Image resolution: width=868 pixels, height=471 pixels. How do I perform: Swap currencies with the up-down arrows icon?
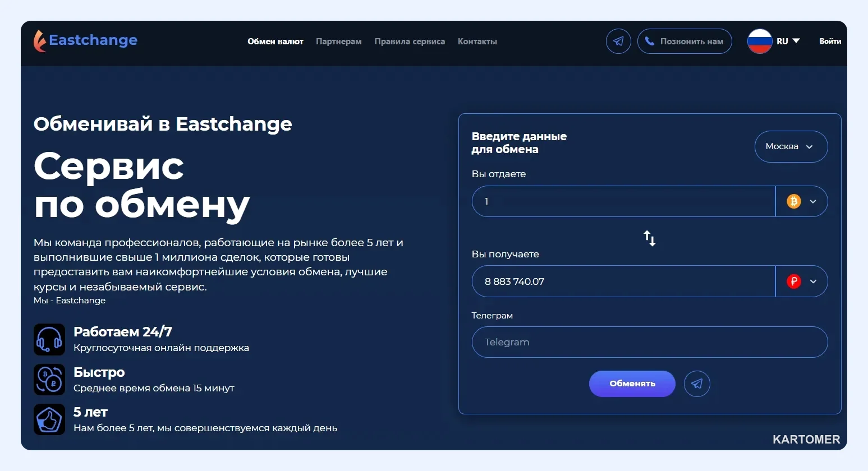(650, 238)
